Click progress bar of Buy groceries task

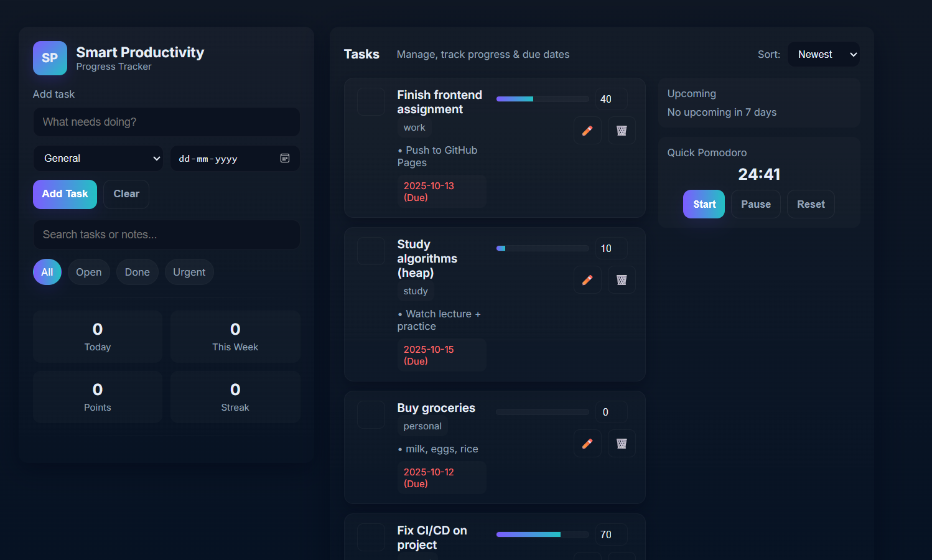click(543, 412)
